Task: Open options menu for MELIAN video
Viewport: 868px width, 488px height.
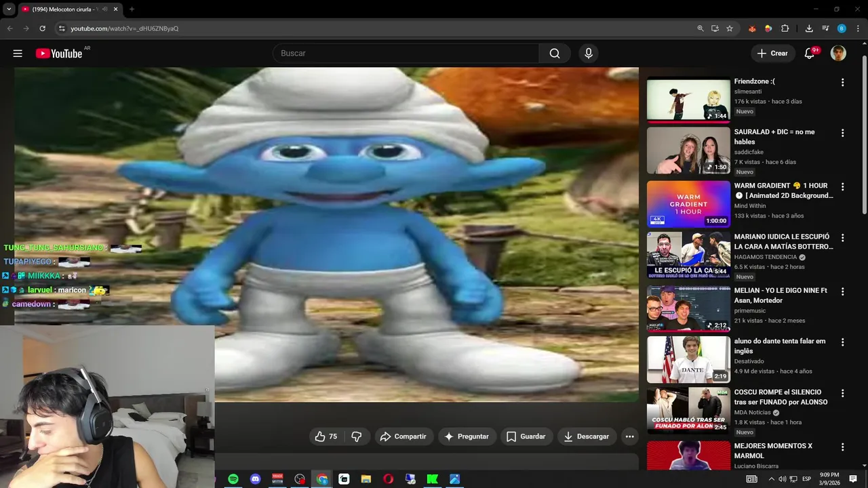Action: (x=843, y=292)
